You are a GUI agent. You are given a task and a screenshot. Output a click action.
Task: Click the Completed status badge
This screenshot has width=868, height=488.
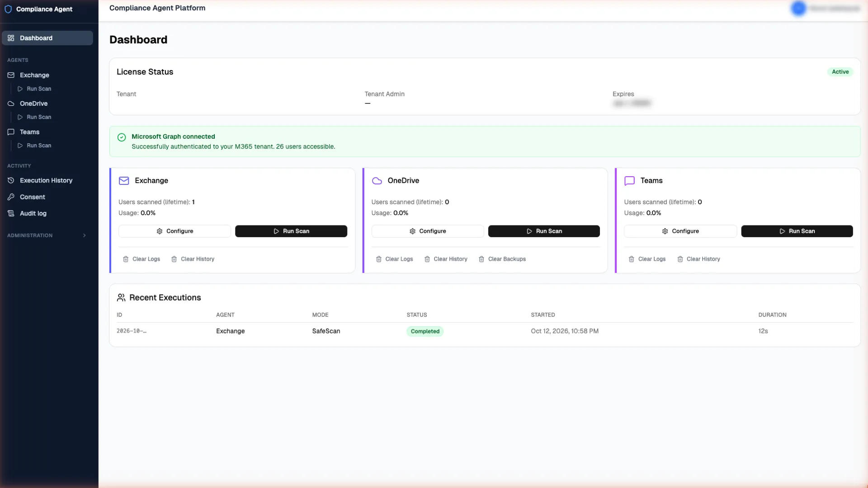coord(425,331)
